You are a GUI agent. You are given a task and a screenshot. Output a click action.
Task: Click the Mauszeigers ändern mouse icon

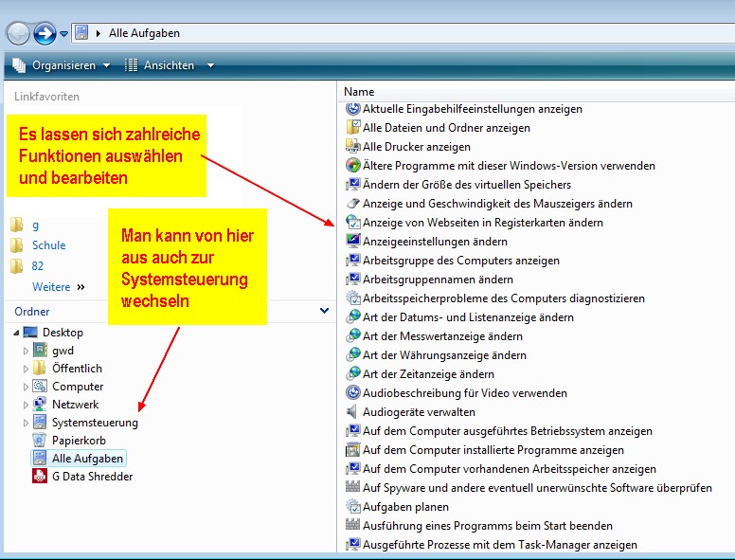[x=353, y=204]
